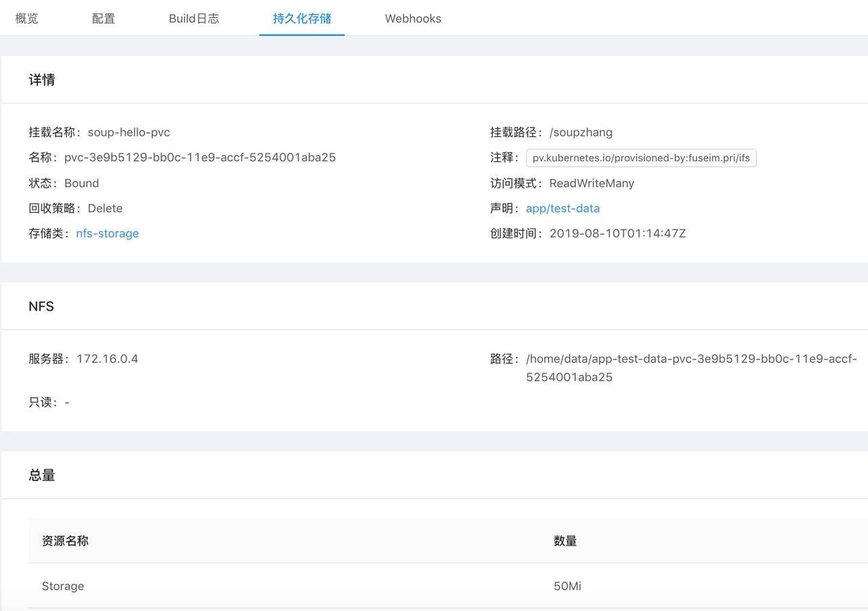Select the Storage resource row cell
The image size is (868, 611).
coord(63,586)
